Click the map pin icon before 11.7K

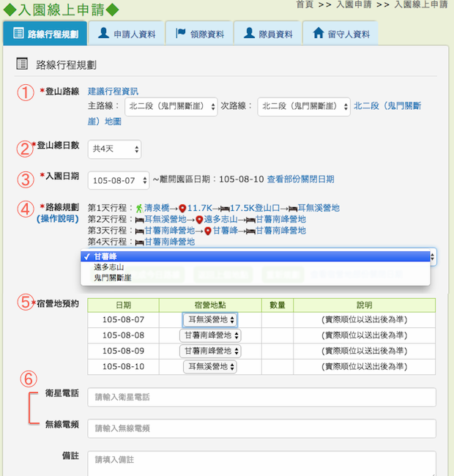(x=182, y=208)
